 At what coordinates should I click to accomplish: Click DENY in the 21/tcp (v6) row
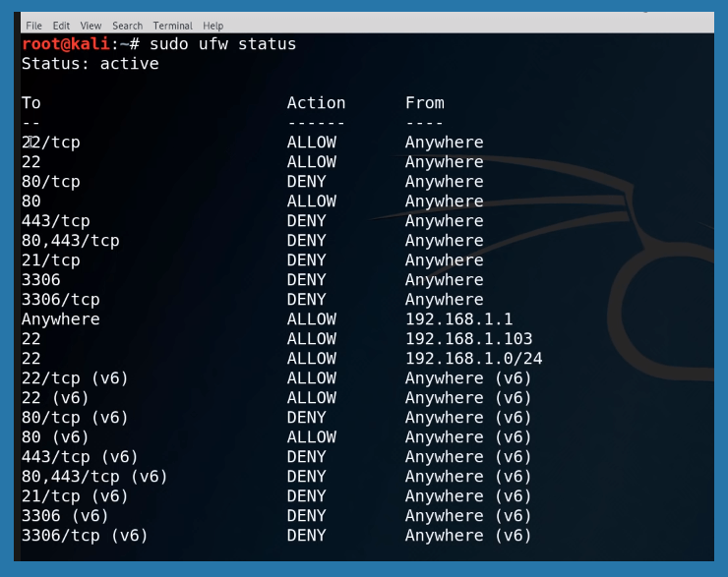click(306, 496)
